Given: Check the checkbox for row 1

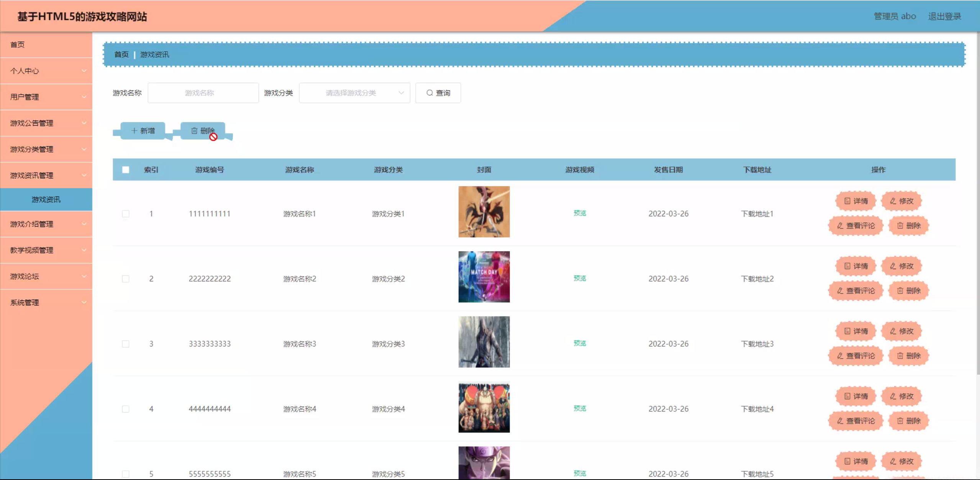Looking at the screenshot, I should click(126, 214).
